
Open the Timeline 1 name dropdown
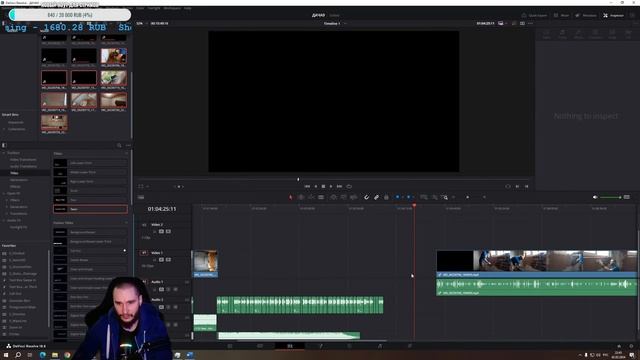pyautogui.click(x=335, y=23)
